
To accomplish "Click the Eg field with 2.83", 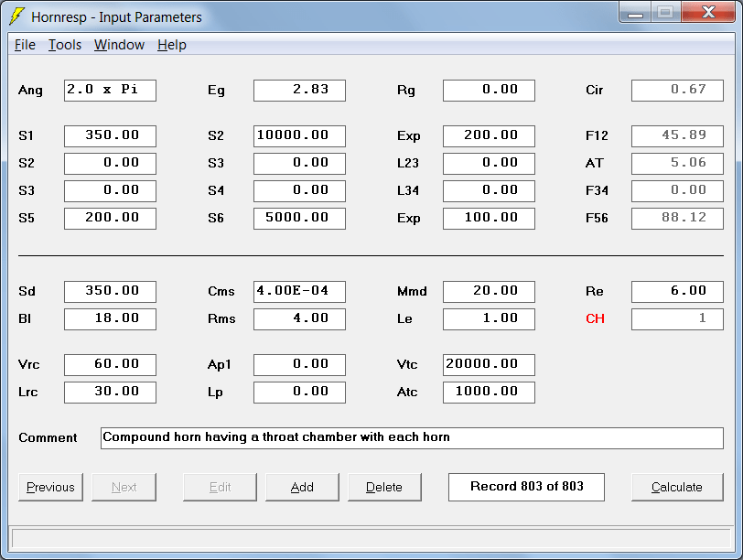I will 299,90.
